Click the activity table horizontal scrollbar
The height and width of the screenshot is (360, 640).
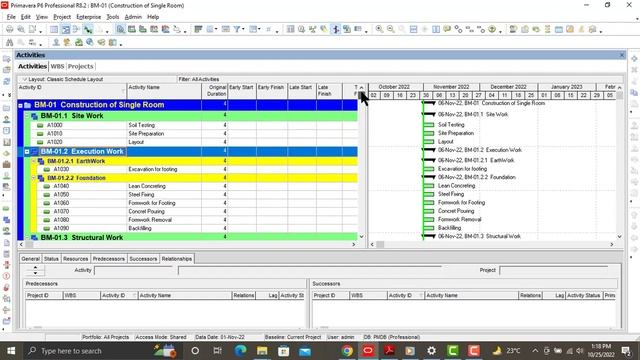click(x=187, y=244)
